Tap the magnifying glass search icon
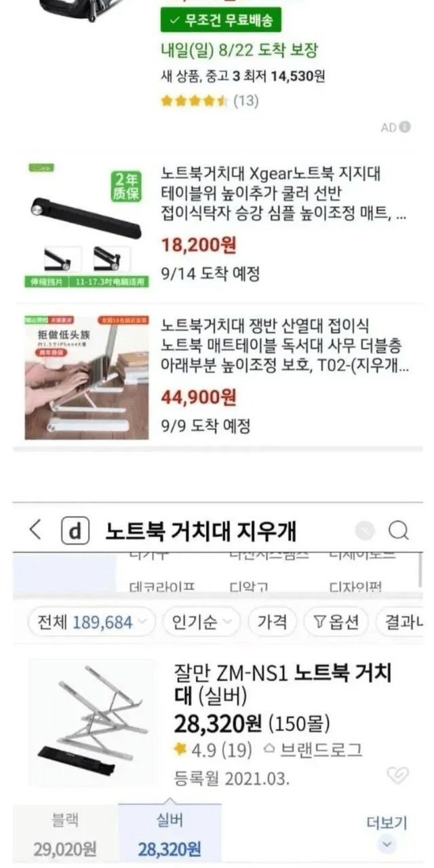This screenshot has width=434, height=868. 399,530
